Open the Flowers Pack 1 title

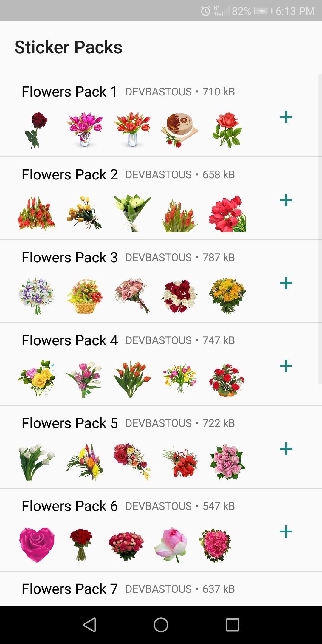click(69, 92)
